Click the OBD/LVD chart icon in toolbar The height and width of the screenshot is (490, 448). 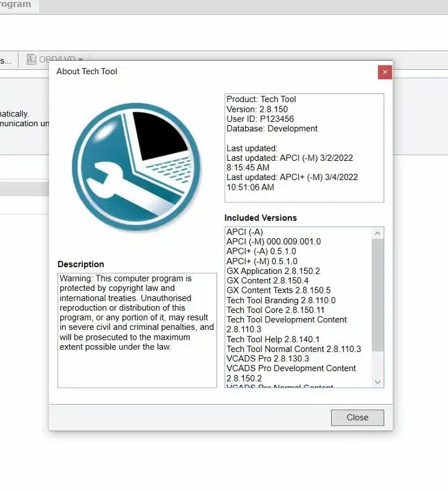pos(32,59)
